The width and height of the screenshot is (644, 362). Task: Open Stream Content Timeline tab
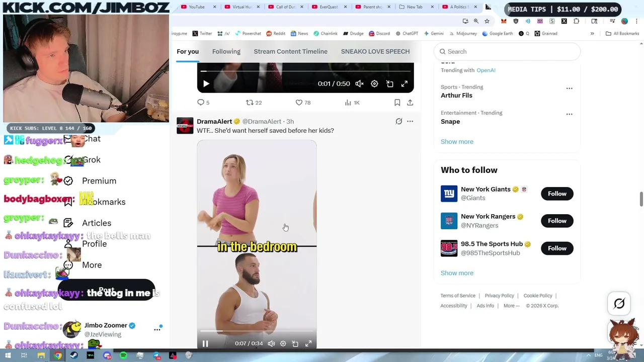coord(291,51)
